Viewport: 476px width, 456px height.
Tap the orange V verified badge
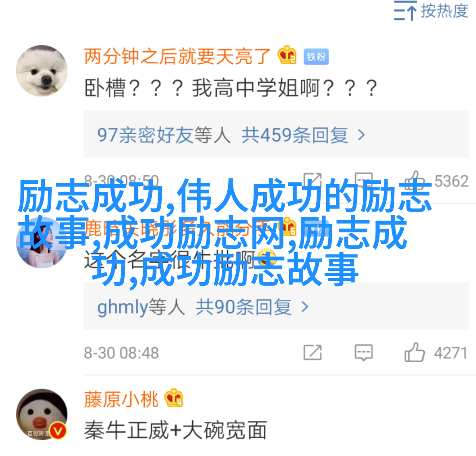tap(58, 431)
